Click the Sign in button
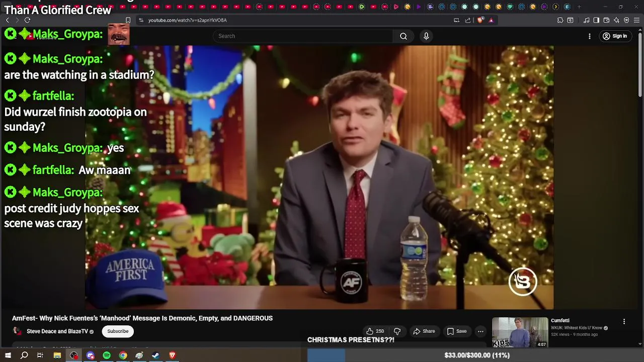 tap(614, 36)
